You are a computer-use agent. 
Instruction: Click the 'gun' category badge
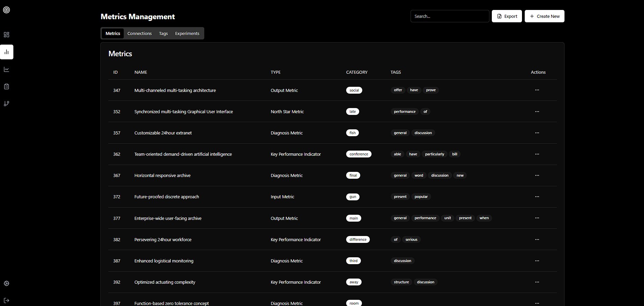(x=353, y=197)
